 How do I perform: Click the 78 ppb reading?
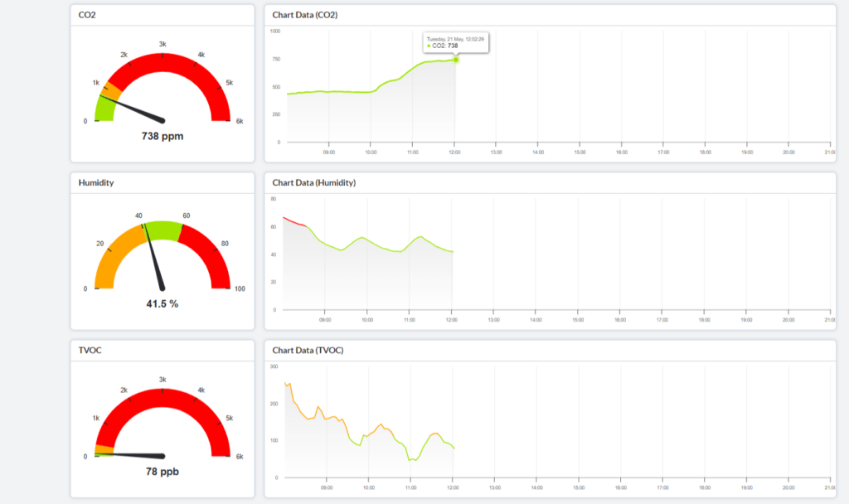pos(163,472)
